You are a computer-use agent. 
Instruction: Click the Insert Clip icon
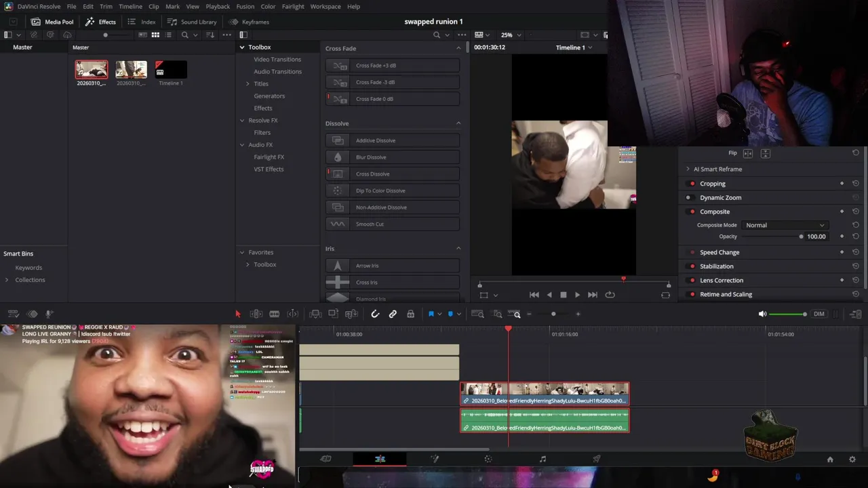pos(315,314)
